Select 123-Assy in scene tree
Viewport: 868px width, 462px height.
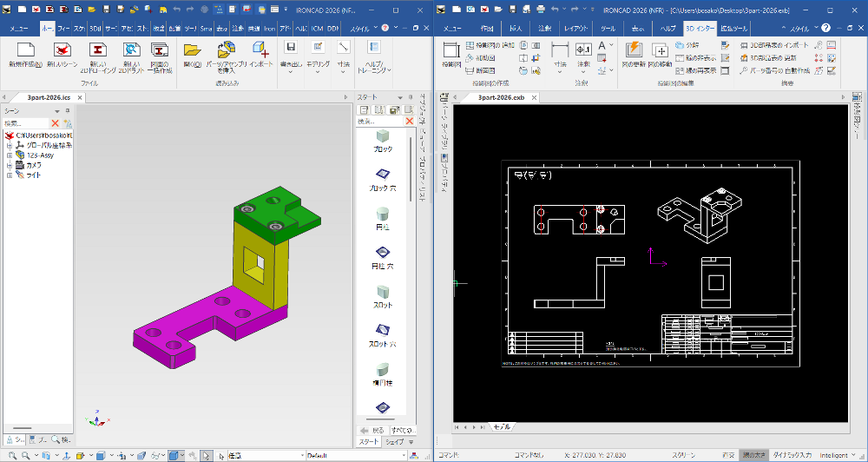40,155
